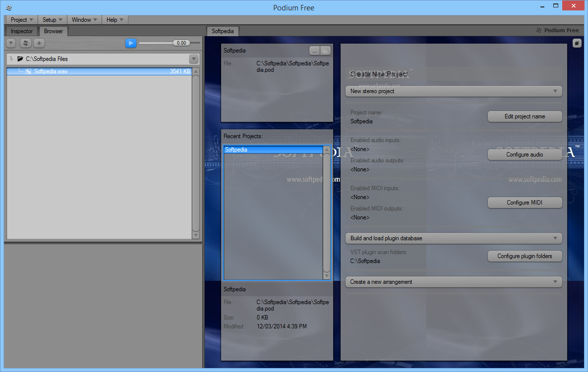Click the C:\Softpedia VST scan folder text
The height and width of the screenshot is (372, 588).
tap(365, 261)
